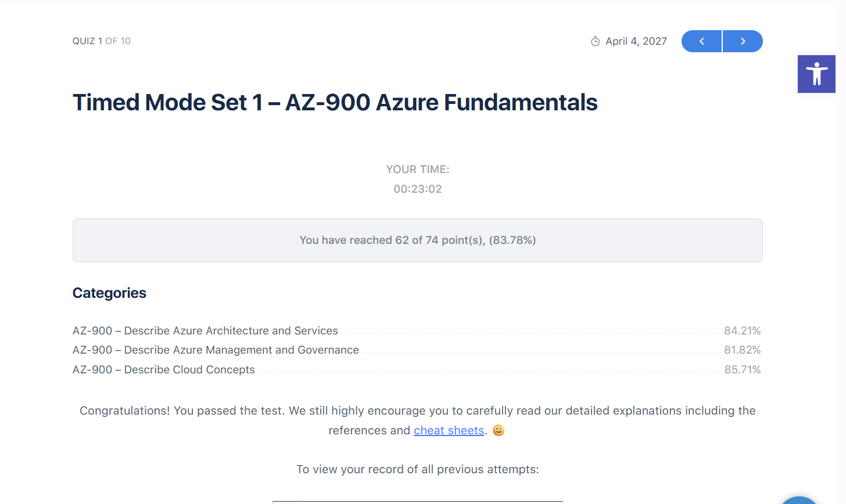Click the 84.21% category progress value
Image resolution: width=846 pixels, height=504 pixels.
pyautogui.click(x=743, y=330)
